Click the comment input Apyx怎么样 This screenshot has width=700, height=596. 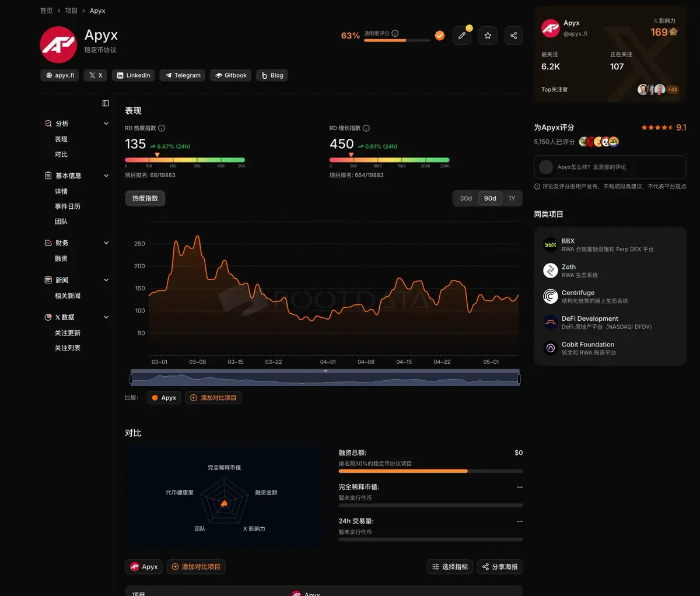(610, 167)
